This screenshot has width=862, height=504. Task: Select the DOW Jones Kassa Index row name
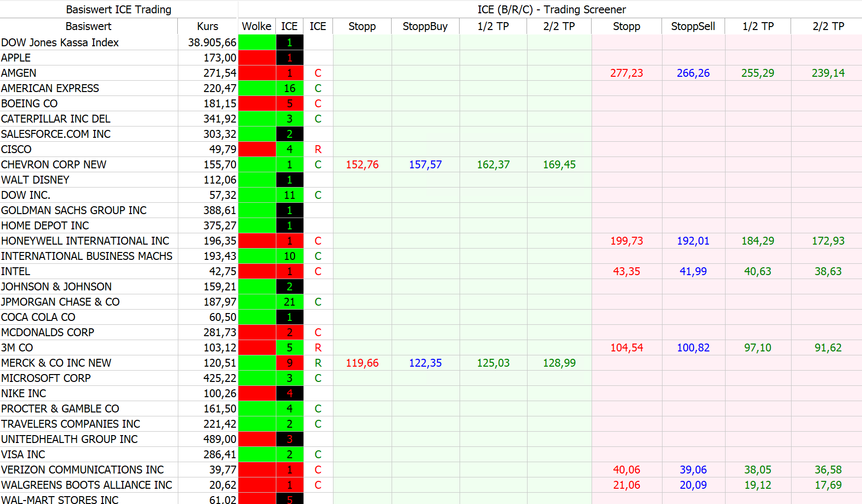pyautogui.click(x=60, y=42)
